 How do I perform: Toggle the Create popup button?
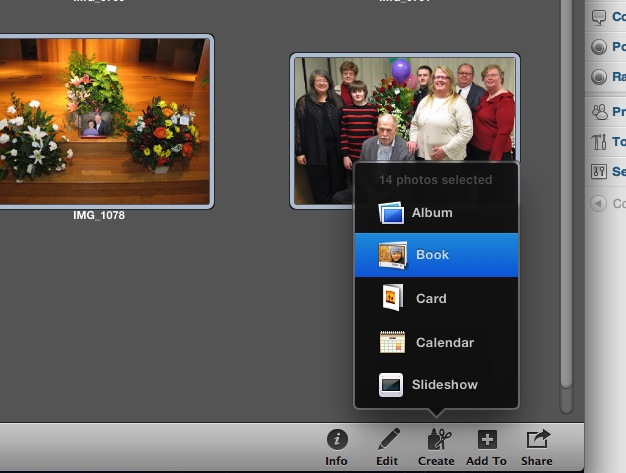[436, 447]
